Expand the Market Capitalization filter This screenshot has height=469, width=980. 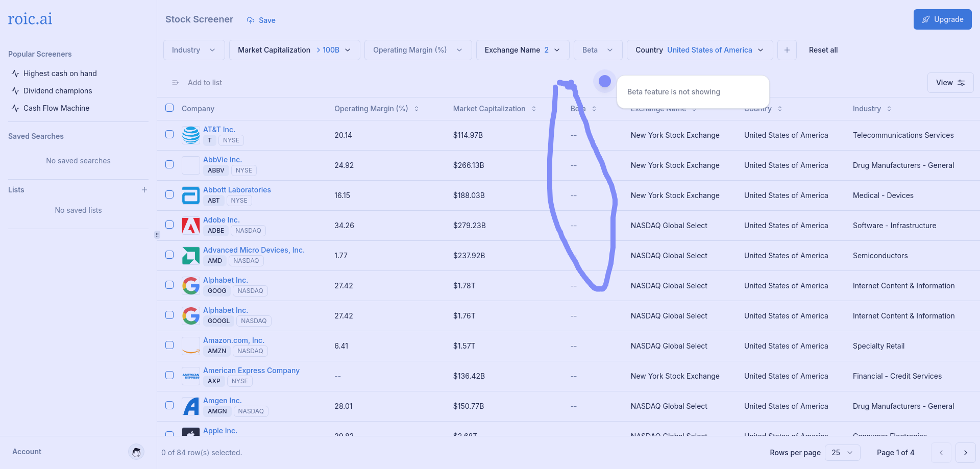[x=294, y=50]
